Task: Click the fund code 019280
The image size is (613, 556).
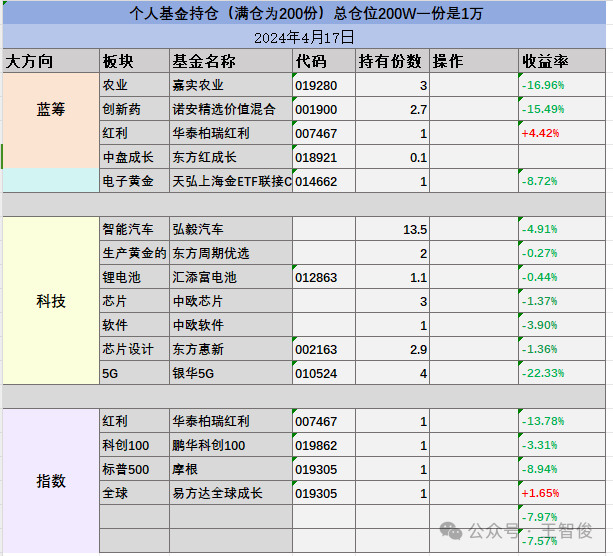Action: (x=324, y=85)
